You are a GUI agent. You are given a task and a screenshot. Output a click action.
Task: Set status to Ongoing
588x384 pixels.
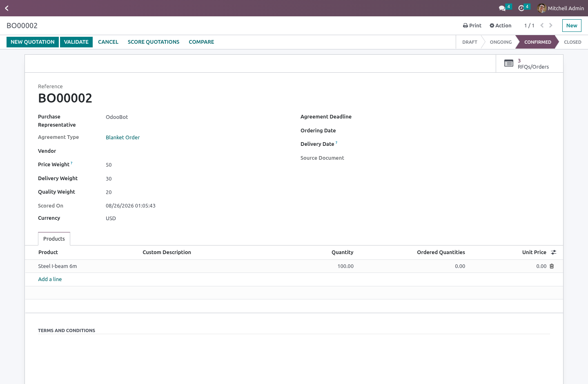501,42
